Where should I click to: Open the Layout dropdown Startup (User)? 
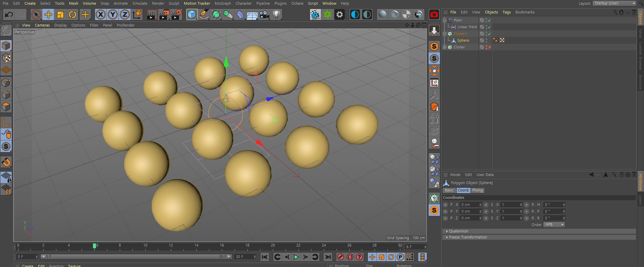(614, 3)
